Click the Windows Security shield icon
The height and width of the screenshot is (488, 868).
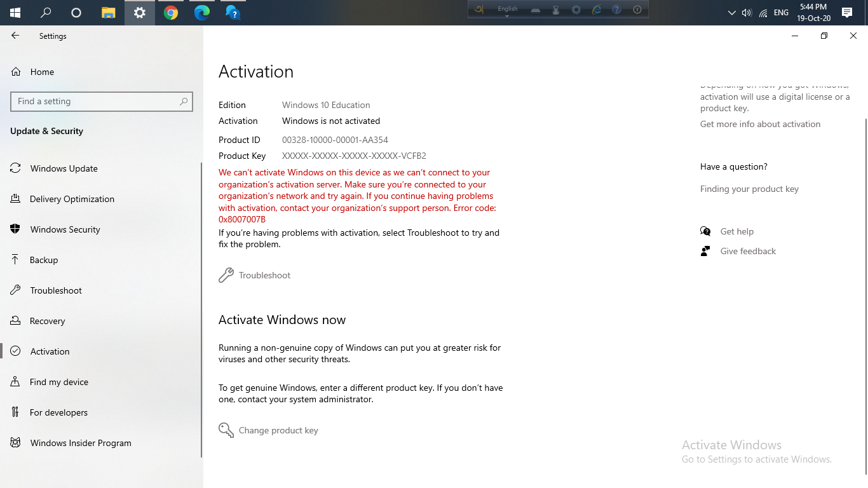click(x=16, y=229)
